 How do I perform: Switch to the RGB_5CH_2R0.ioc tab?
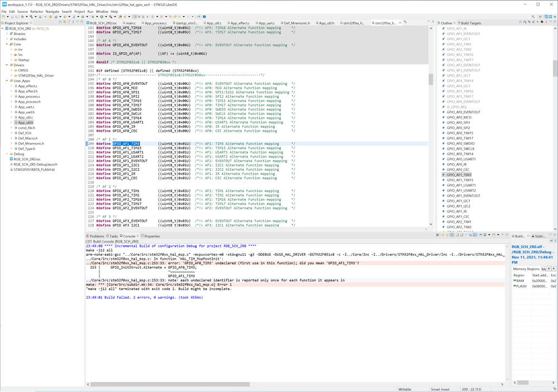tap(102, 23)
